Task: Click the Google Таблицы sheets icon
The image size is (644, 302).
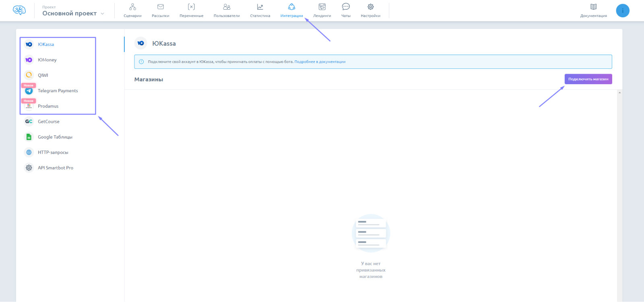Action: click(29, 137)
